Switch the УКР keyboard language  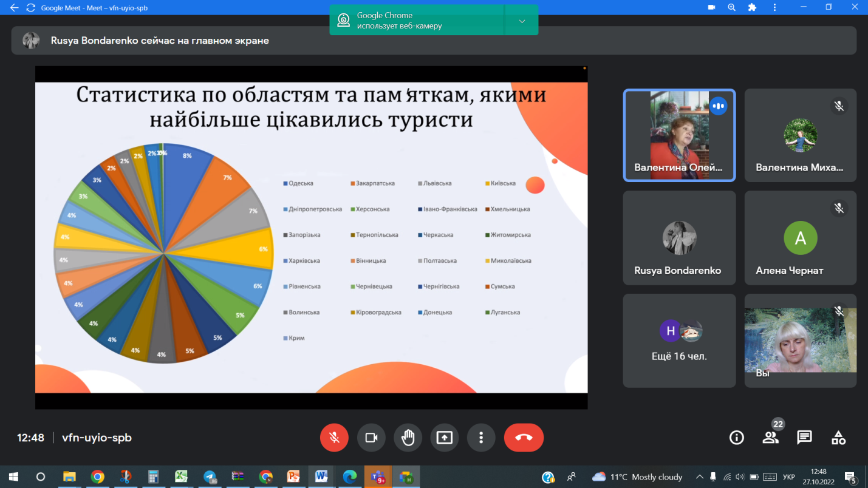coord(789,477)
